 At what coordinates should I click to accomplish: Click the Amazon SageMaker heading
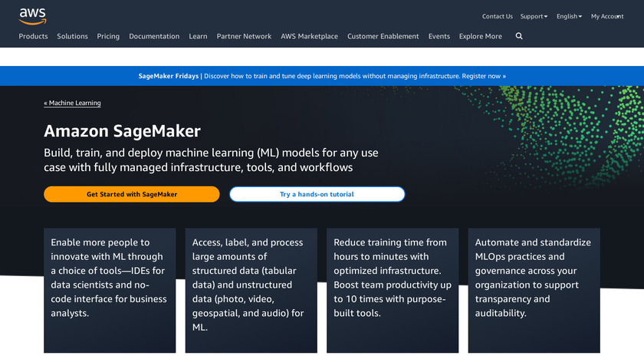[122, 131]
